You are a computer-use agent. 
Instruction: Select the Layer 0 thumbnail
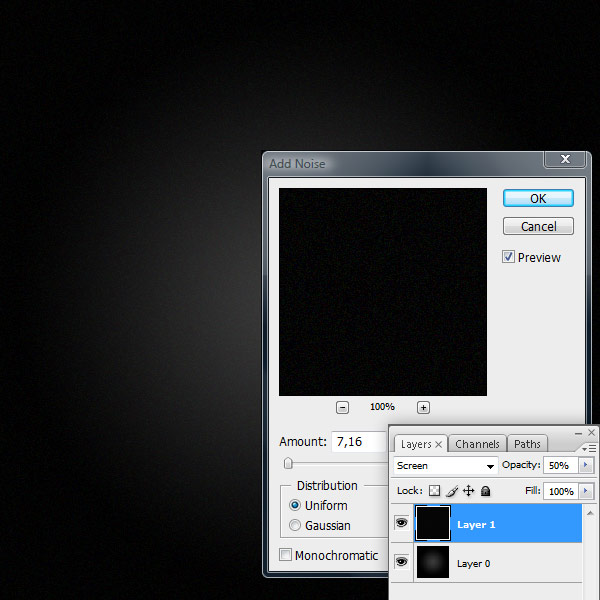[x=433, y=562]
